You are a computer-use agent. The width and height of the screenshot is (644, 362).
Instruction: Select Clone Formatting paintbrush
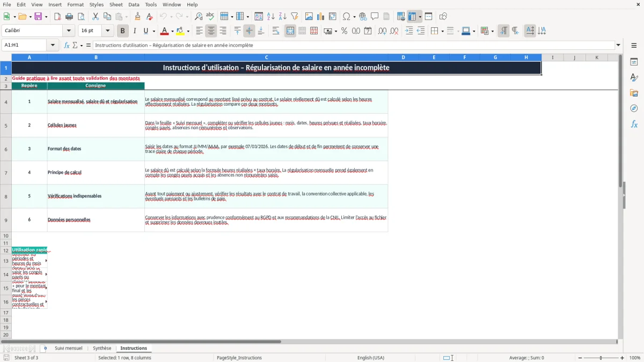(x=138, y=17)
